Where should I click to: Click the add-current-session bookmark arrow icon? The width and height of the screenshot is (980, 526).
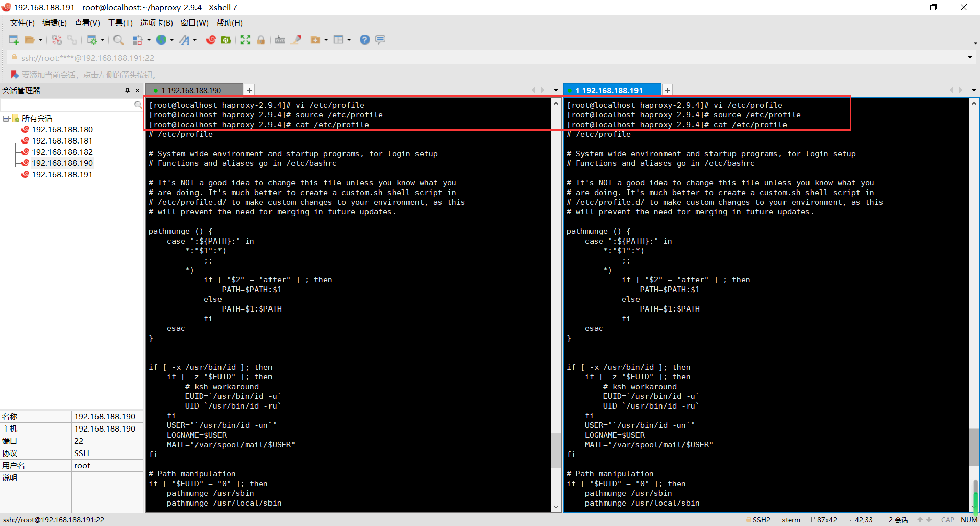click(15, 75)
